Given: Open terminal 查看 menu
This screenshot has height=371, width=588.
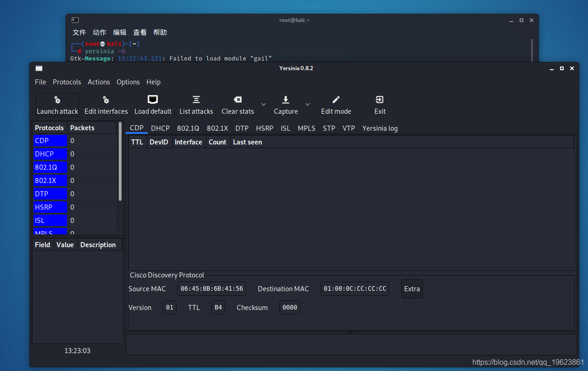Looking at the screenshot, I should click(x=140, y=33).
